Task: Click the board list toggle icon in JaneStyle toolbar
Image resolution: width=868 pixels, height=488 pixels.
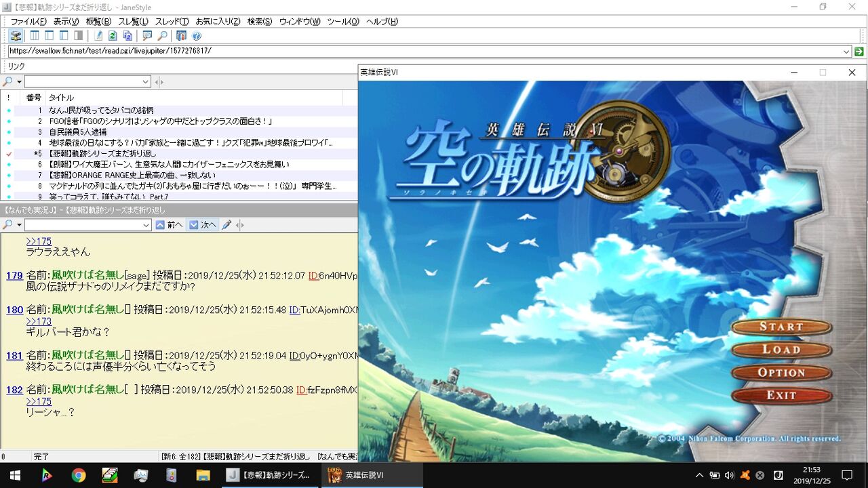Action: coord(15,35)
